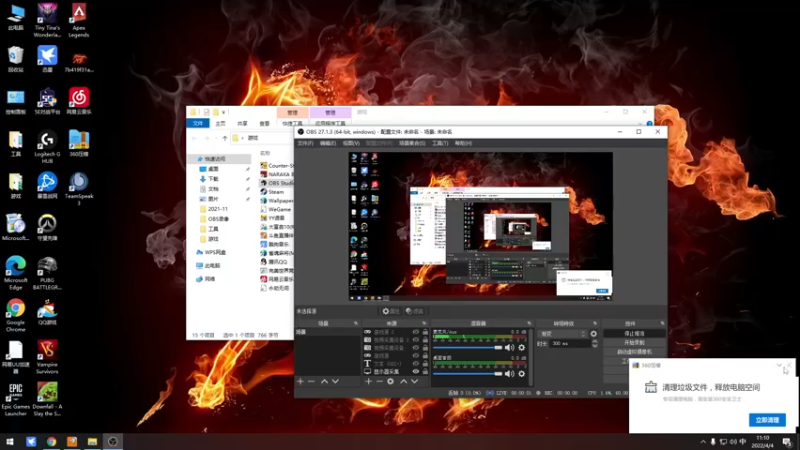This screenshot has width=800, height=450.
Task: Open transition properties gear icon
Action: tap(593, 334)
